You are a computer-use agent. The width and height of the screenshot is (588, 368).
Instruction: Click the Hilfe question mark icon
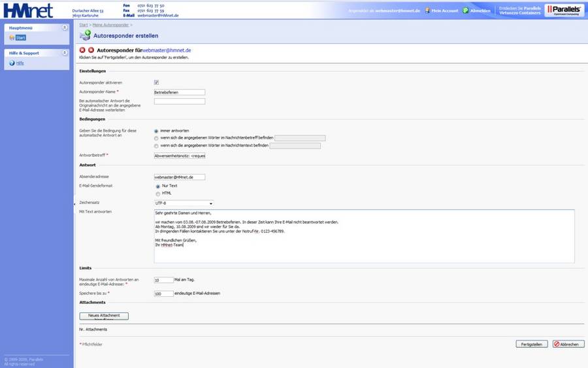[x=12, y=63]
